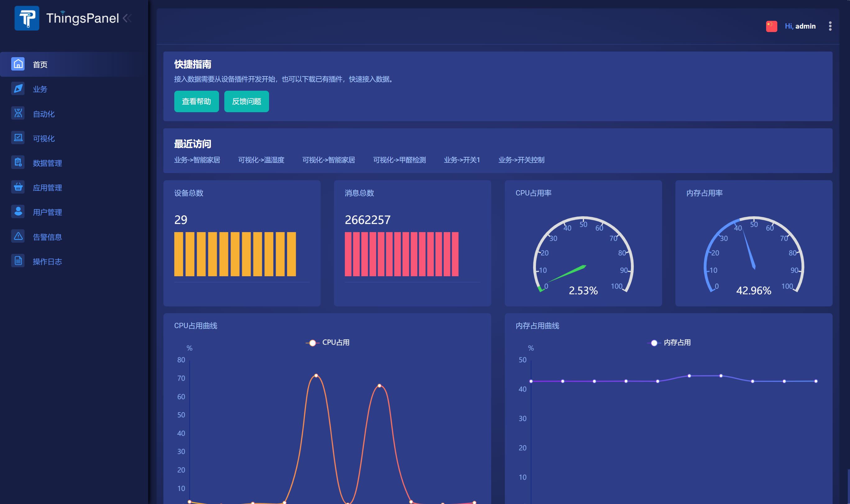850x504 pixels.
Task: Click the page vertical scrollbar thumb
Action: coord(849,486)
